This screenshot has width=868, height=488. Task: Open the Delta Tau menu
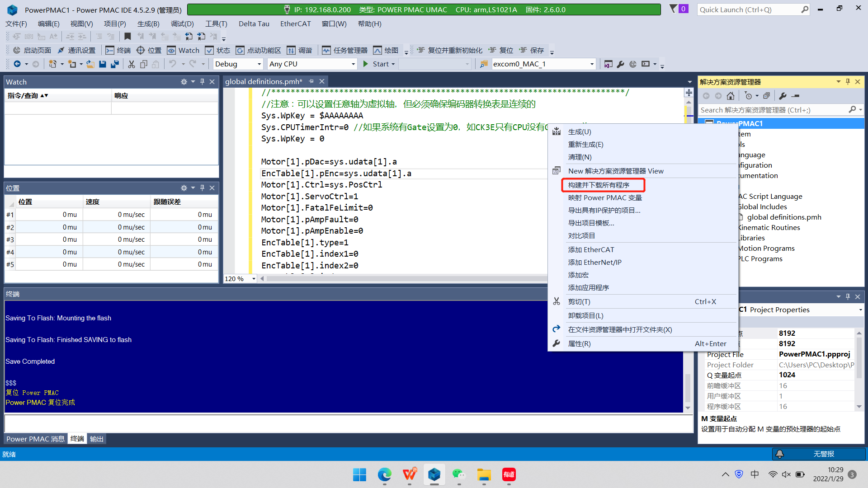(x=254, y=24)
